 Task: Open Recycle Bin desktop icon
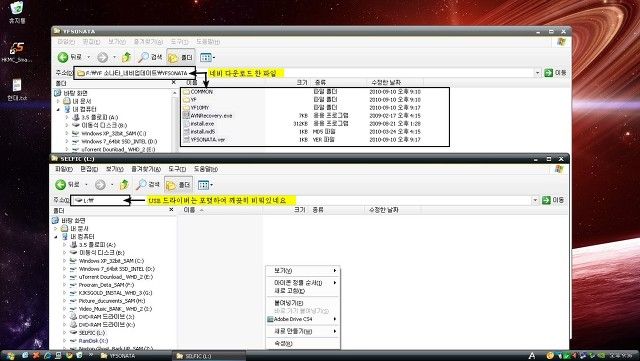tap(17, 12)
